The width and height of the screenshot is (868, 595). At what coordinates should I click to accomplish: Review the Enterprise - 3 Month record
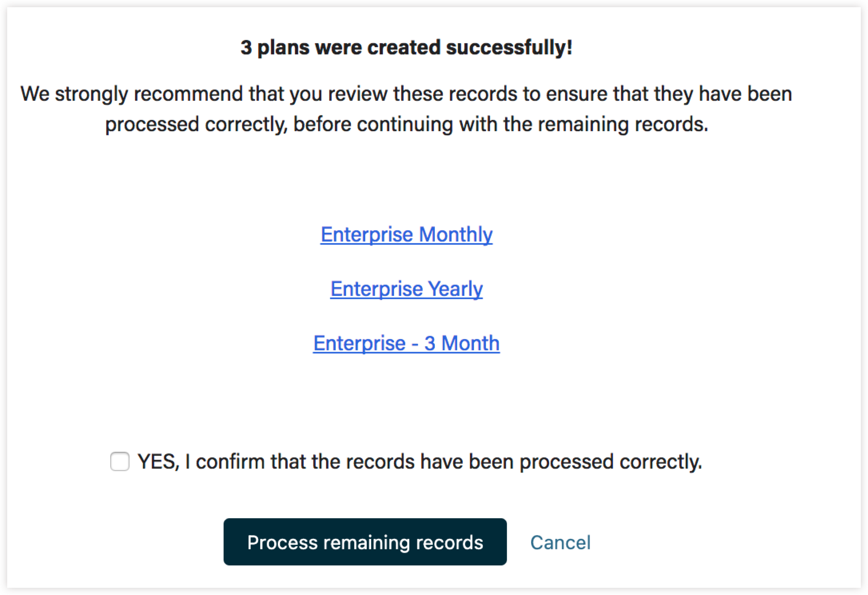pos(406,343)
